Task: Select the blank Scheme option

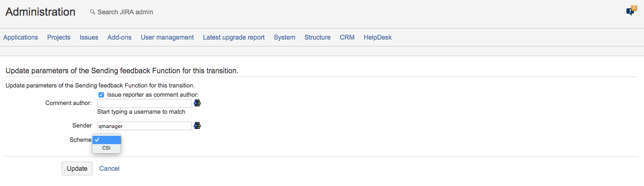Action: (x=106, y=139)
